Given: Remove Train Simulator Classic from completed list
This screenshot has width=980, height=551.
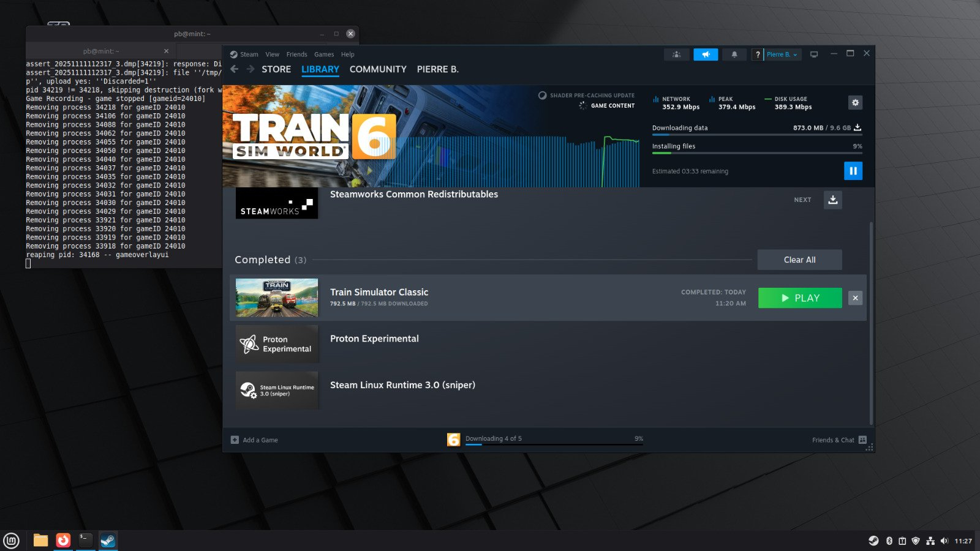Looking at the screenshot, I should pos(855,298).
